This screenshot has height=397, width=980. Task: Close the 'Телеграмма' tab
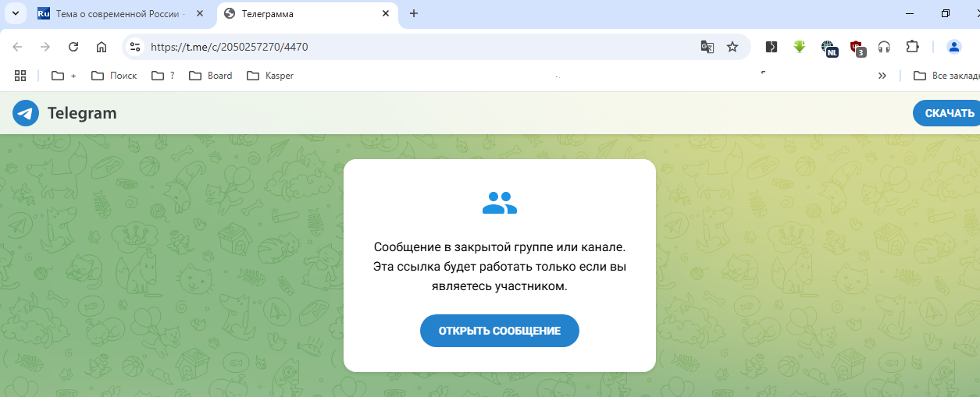coord(386,13)
